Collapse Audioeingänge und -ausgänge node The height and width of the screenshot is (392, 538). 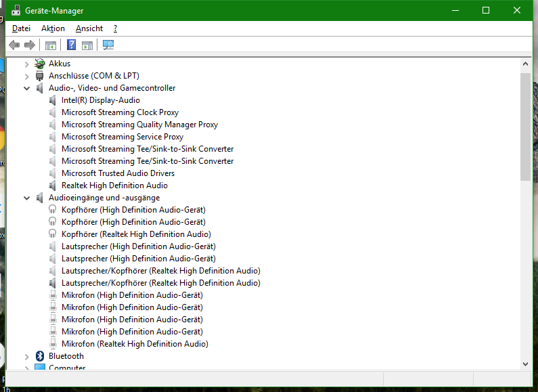click(27, 198)
